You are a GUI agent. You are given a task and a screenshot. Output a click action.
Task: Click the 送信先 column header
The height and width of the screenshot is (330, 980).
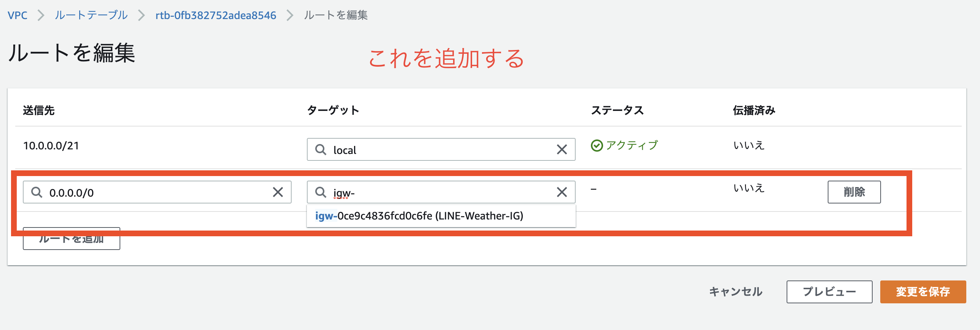click(x=39, y=111)
